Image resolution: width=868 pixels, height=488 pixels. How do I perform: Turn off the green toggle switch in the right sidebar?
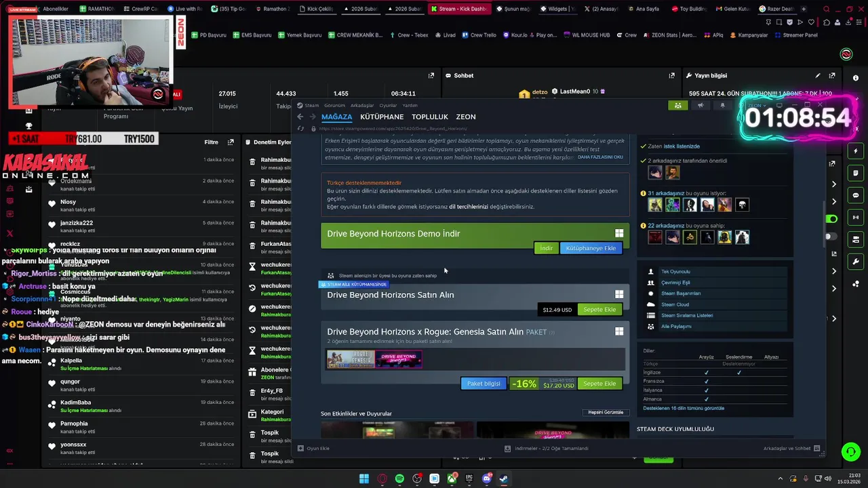831,219
